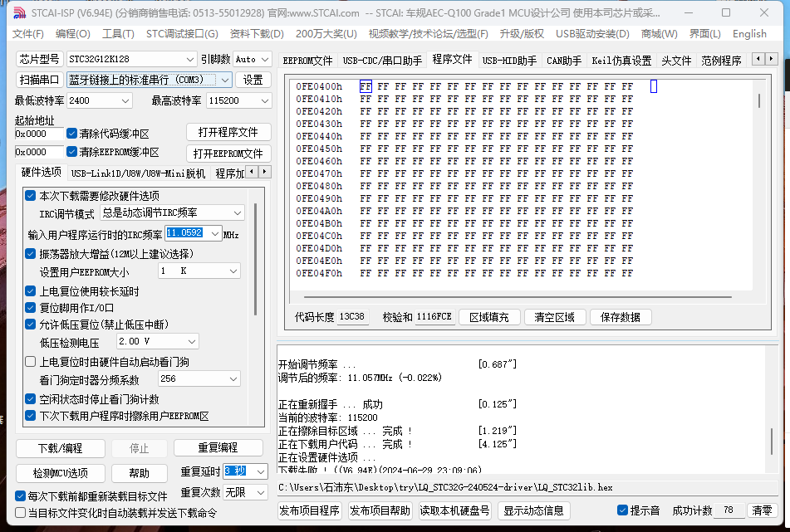The image size is (790, 532).
Task: Toggle 清除代码缓冲区 checkbox
Action: click(71, 134)
